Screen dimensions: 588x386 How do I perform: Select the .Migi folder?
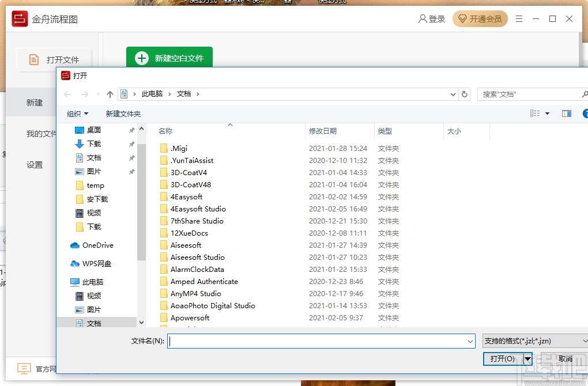tap(179, 149)
